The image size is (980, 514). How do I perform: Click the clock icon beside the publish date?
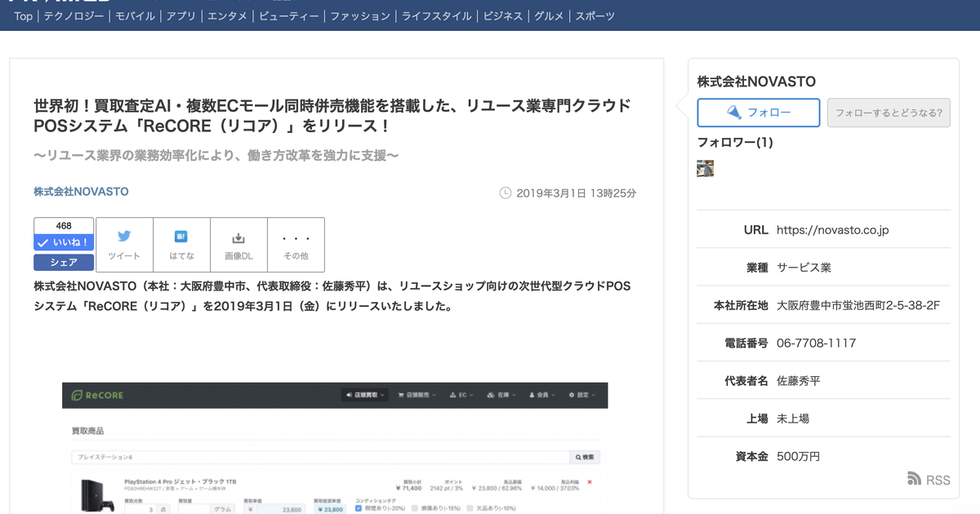[505, 193]
